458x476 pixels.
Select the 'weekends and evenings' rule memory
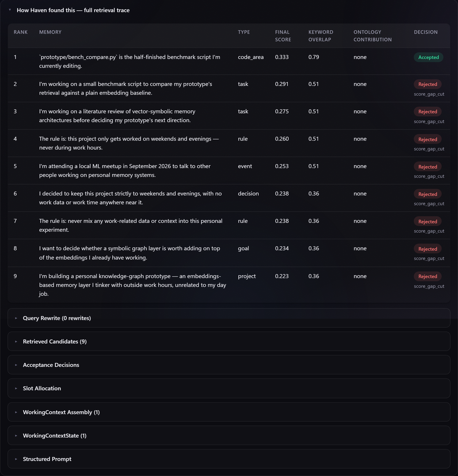tap(129, 143)
